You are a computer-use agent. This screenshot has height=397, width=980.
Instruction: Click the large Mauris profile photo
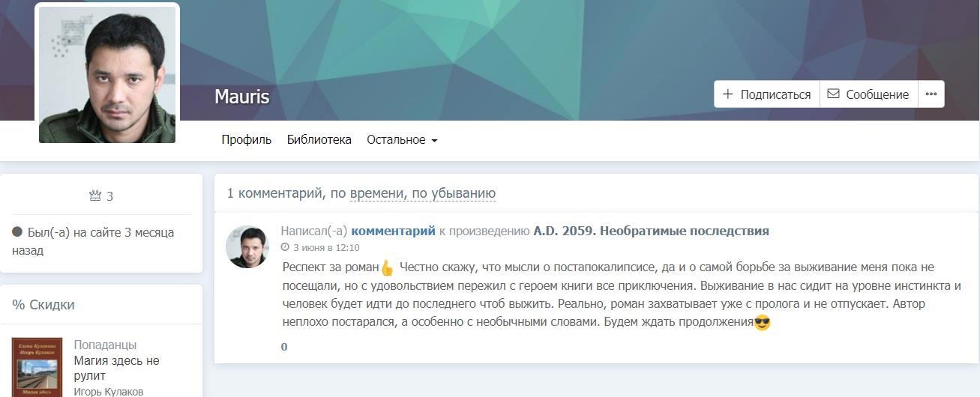pos(107,74)
